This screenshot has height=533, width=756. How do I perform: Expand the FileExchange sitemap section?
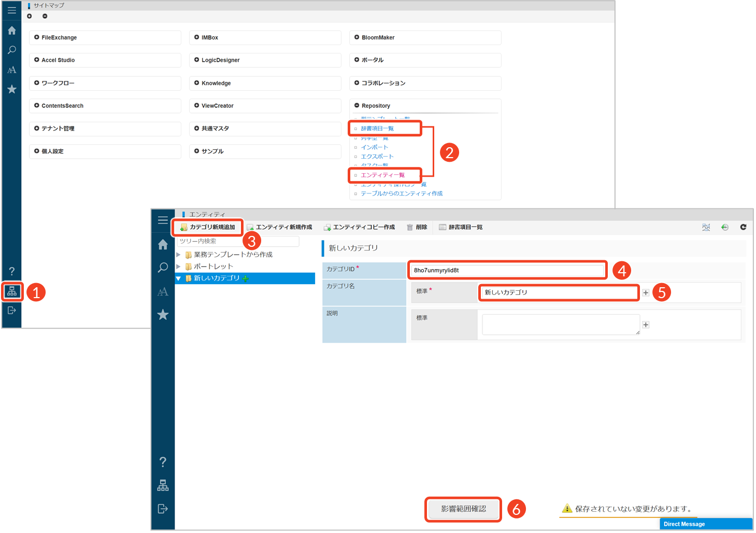(37, 37)
